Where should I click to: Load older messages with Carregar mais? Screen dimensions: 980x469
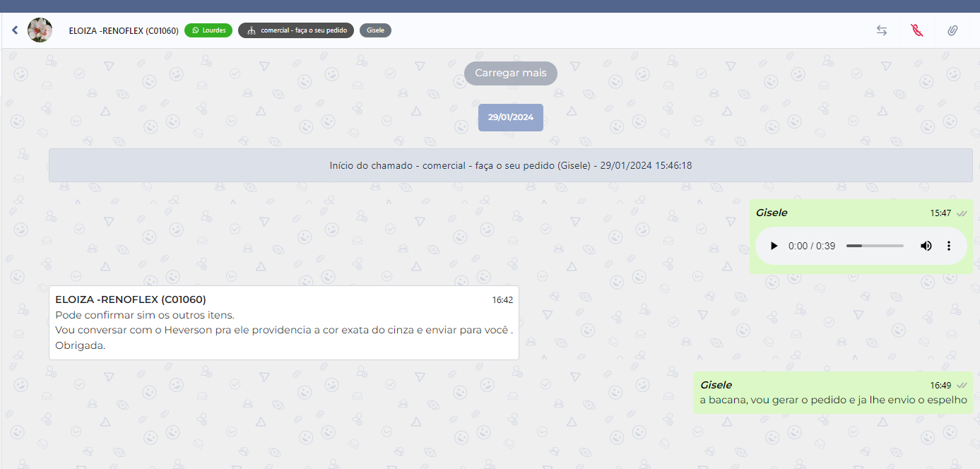tap(510, 73)
